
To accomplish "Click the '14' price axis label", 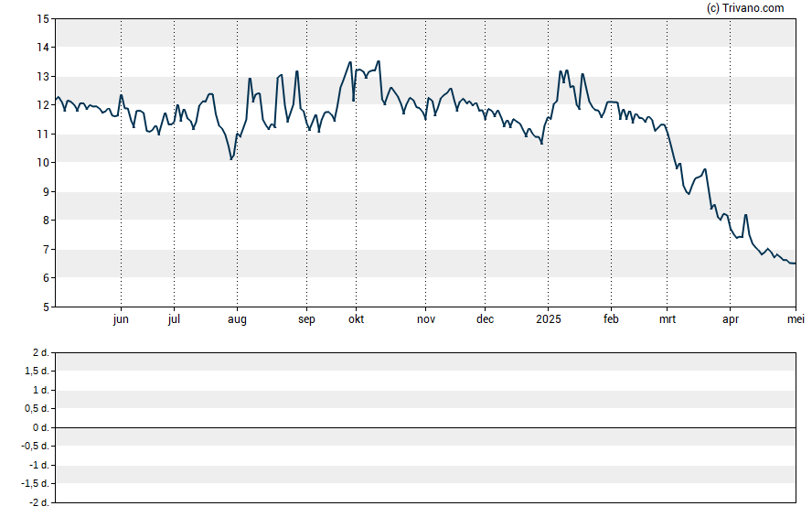I will (43, 48).
